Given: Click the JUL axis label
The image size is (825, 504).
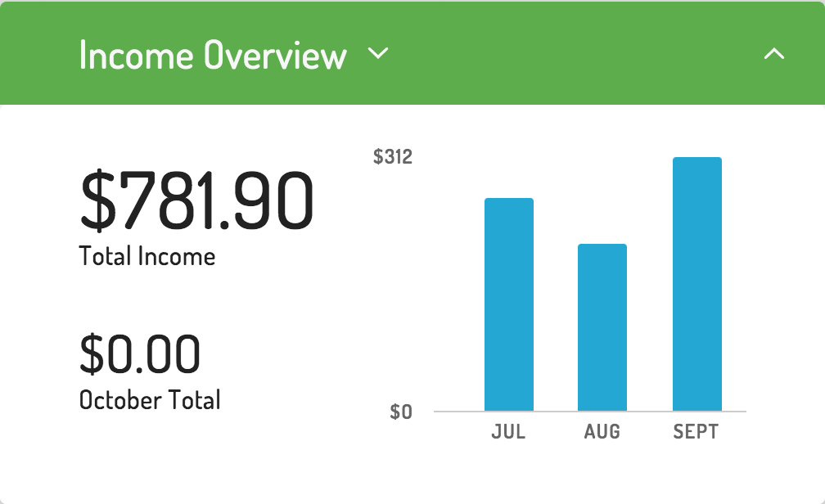Looking at the screenshot, I should click(x=508, y=432).
